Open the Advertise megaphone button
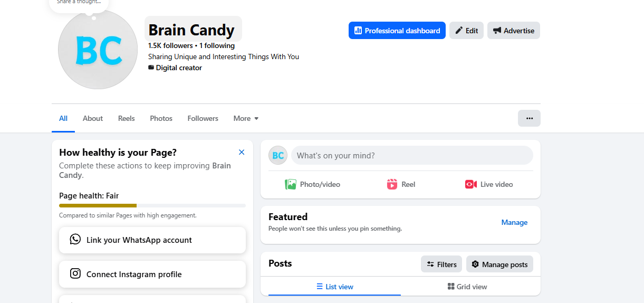Screen dimensions: 644x303 [x=514, y=31]
